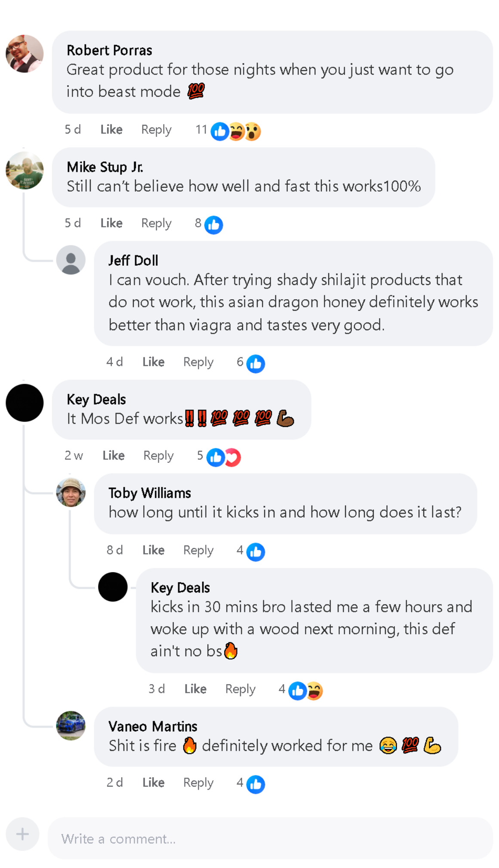Screen dimensions: 499x868
Task: Open Robert Porras's profile picture
Action: (25, 54)
